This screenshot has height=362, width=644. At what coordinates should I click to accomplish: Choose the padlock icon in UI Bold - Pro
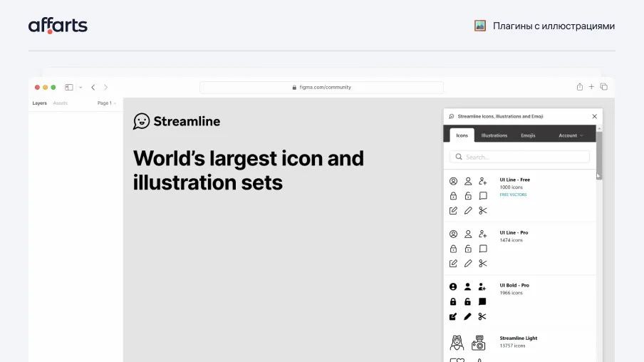pos(453,301)
